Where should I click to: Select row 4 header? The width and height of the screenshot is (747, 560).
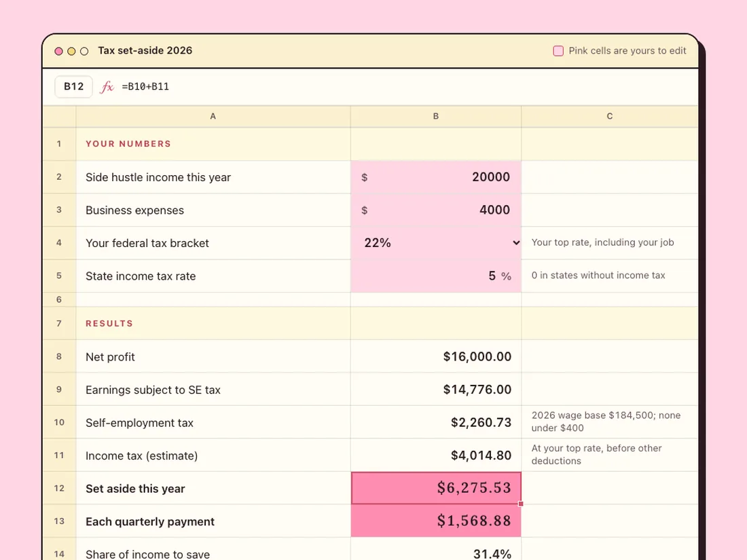click(x=59, y=243)
